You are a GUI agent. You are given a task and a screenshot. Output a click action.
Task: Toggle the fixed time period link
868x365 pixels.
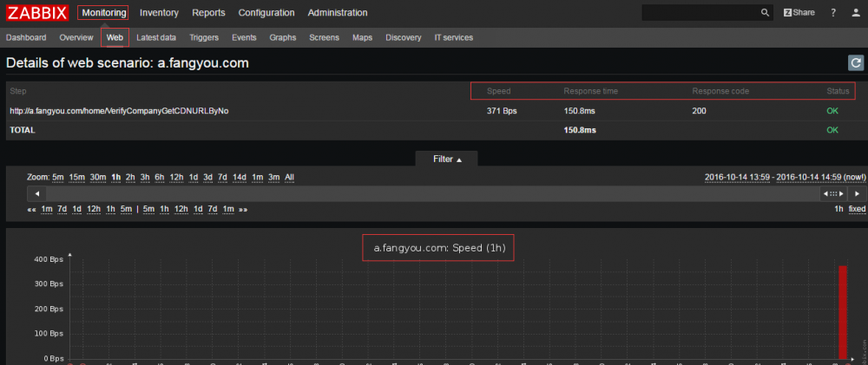(857, 209)
